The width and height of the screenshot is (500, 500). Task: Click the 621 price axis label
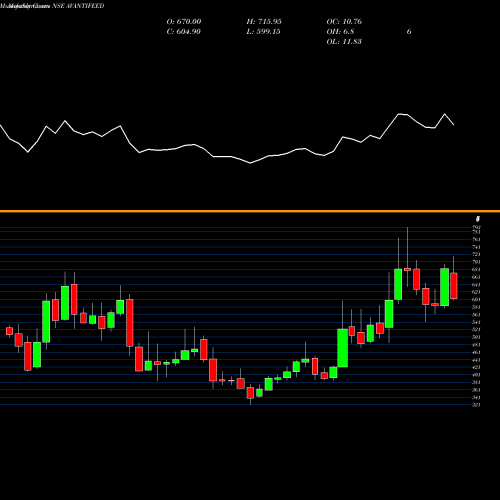pos(476,292)
